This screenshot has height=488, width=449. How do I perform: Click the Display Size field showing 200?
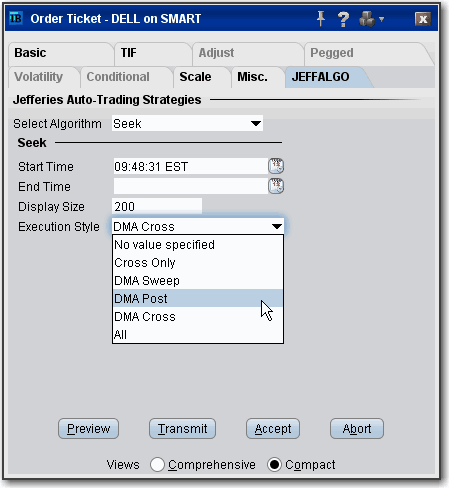(x=157, y=206)
